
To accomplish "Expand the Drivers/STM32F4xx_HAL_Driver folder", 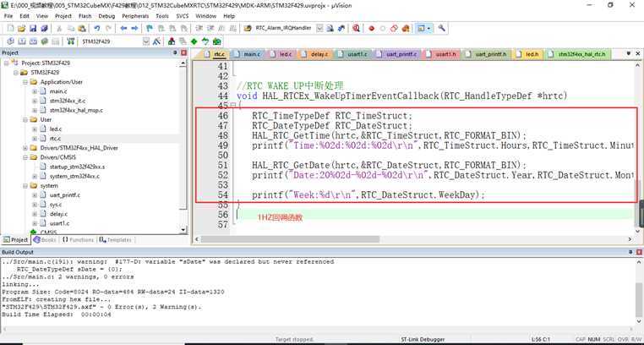I will click(25, 148).
